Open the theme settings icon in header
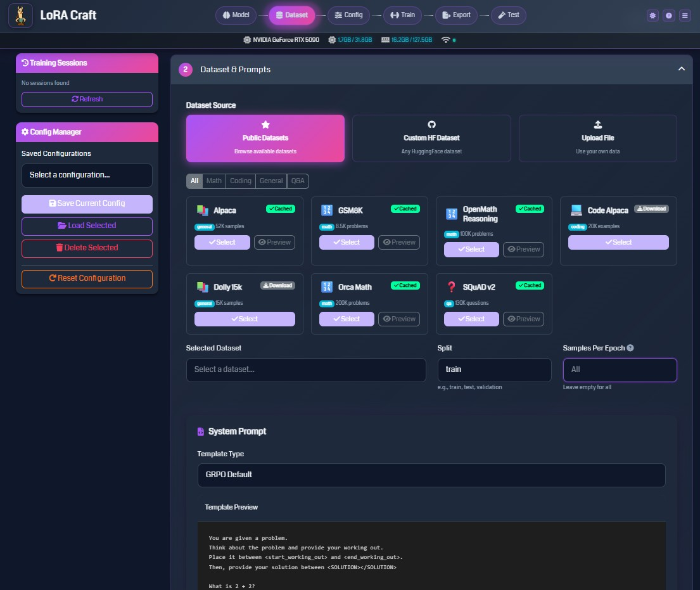Screen dimensions: 700x590 click(x=652, y=16)
